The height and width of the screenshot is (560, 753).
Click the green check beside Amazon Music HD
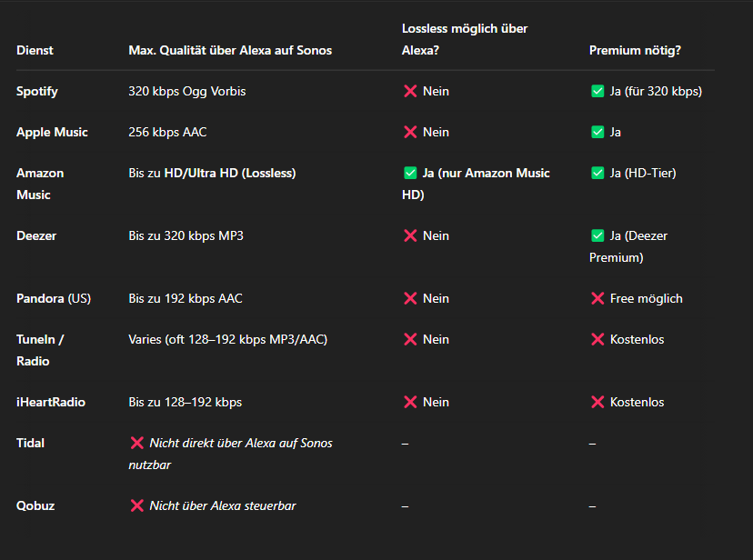point(410,173)
